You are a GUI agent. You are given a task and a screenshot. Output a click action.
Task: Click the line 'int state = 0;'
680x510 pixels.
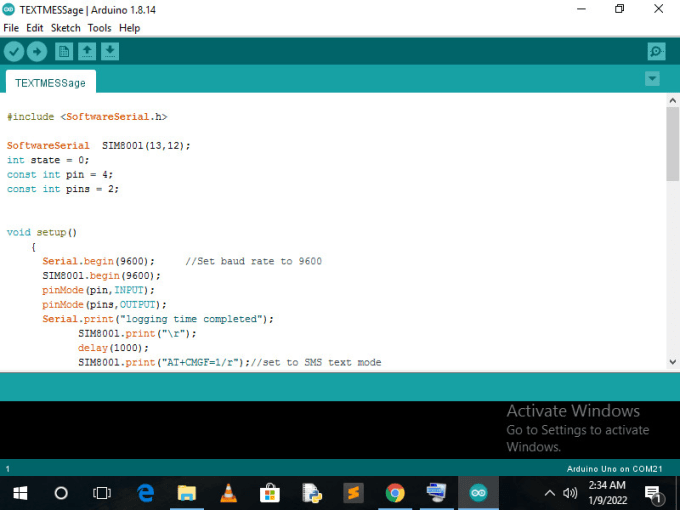point(48,160)
